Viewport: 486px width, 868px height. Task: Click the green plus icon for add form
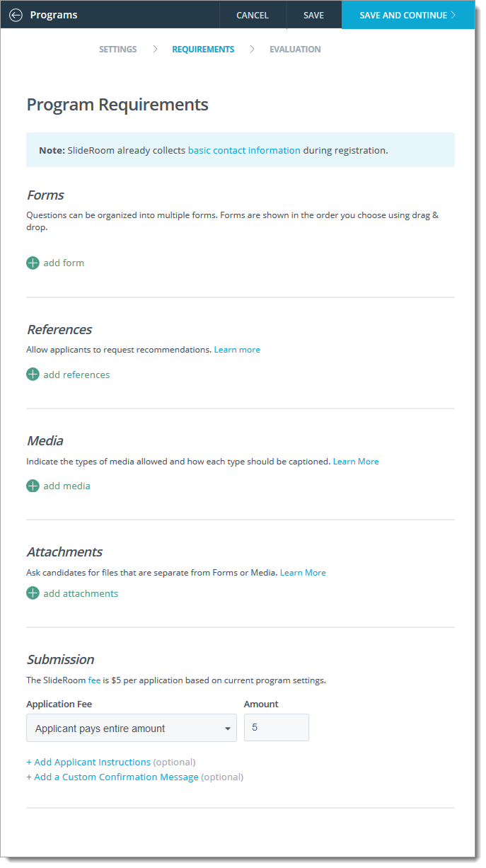pyautogui.click(x=33, y=263)
